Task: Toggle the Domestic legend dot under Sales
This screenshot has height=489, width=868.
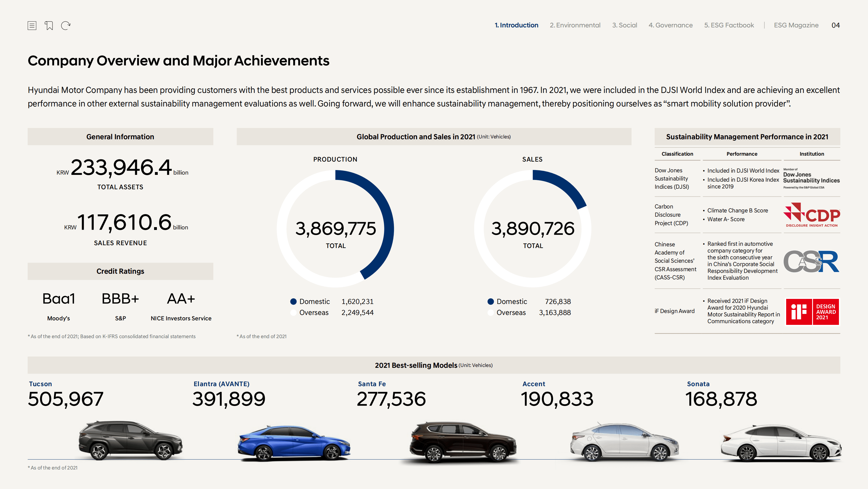Action: point(491,301)
